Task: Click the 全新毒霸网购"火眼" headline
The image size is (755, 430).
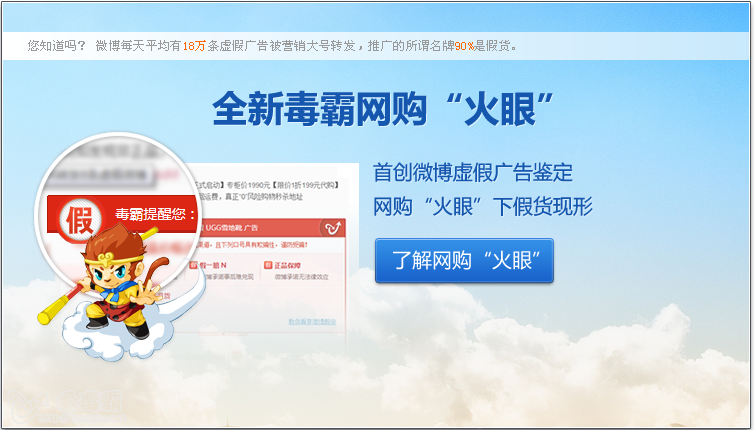Action: 383,109
